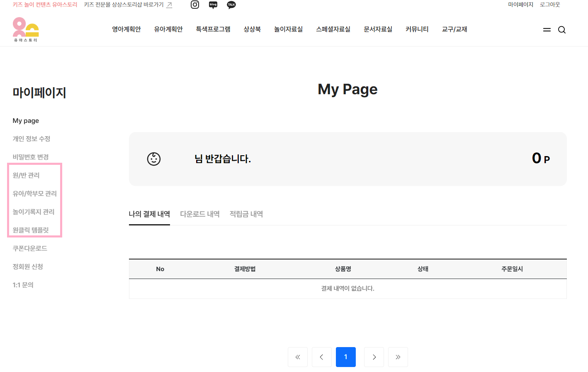This screenshot has width=588, height=372.
Task: Jump to the last page arrow
Action: click(398, 357)
